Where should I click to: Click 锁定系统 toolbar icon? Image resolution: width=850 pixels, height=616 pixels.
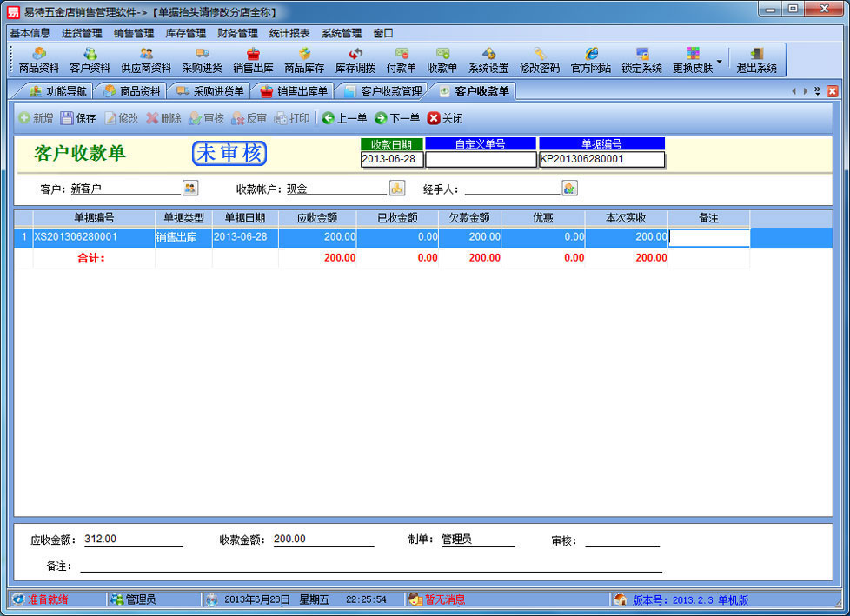(641, 60)
